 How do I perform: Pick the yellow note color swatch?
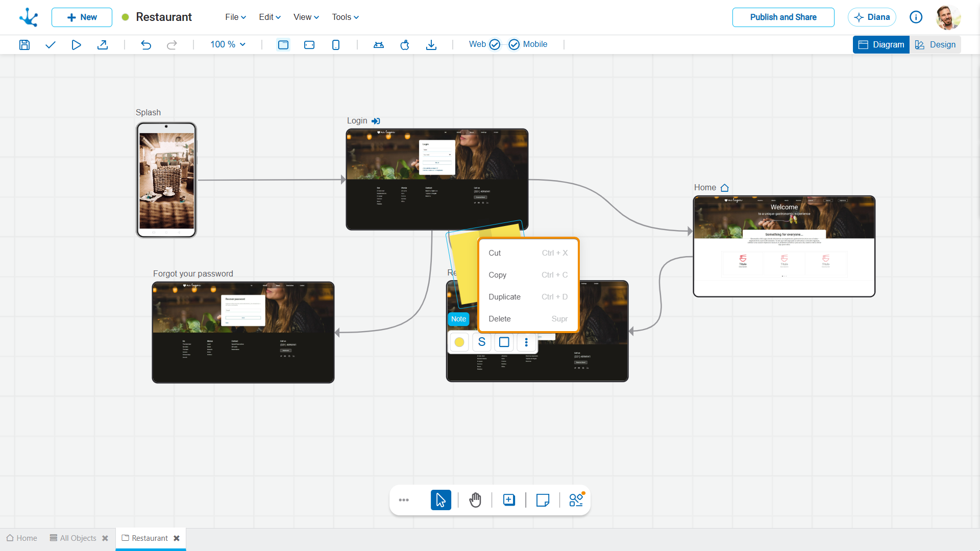(459, 342)
